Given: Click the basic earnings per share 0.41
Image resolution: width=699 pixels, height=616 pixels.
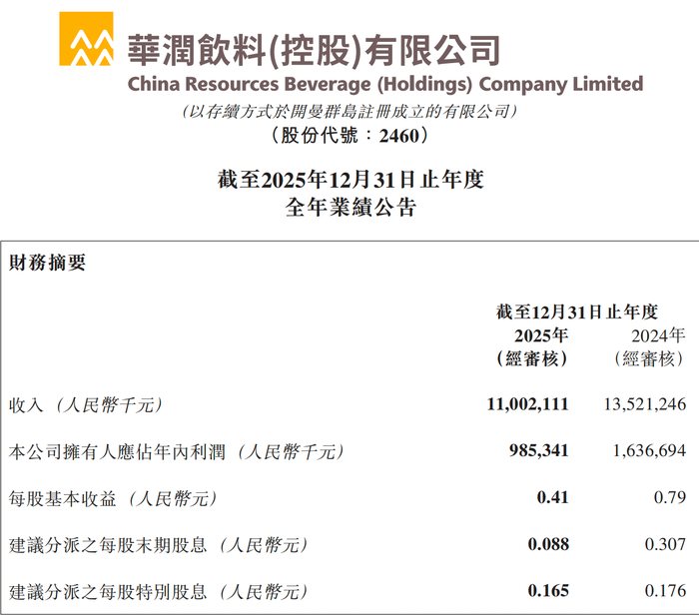Looking at the screenshot, I should point(552,498).
